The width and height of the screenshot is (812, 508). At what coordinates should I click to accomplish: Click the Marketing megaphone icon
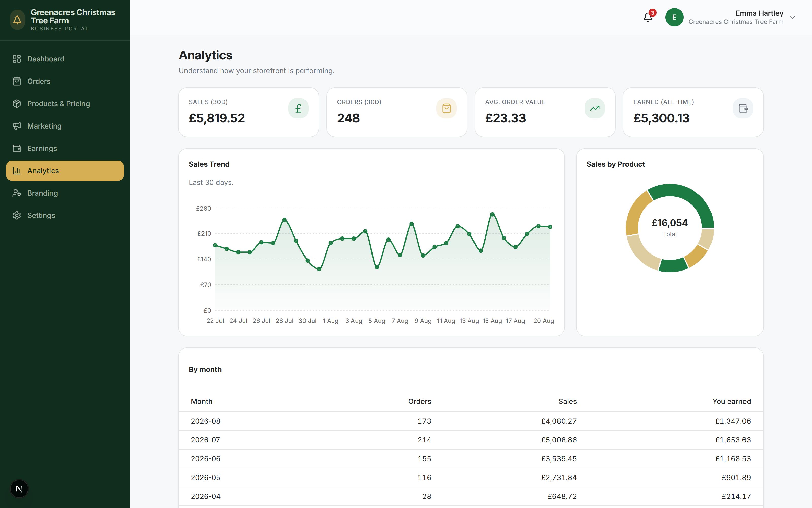coord(17,126)
